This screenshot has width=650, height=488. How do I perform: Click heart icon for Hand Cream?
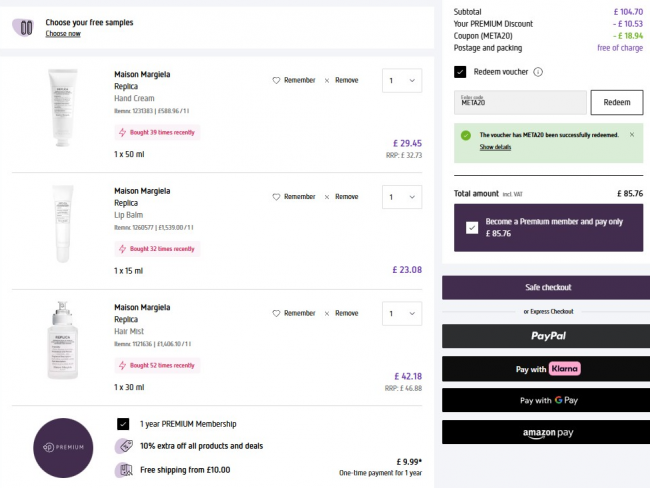pyautogui.click(x=277, y=80)
